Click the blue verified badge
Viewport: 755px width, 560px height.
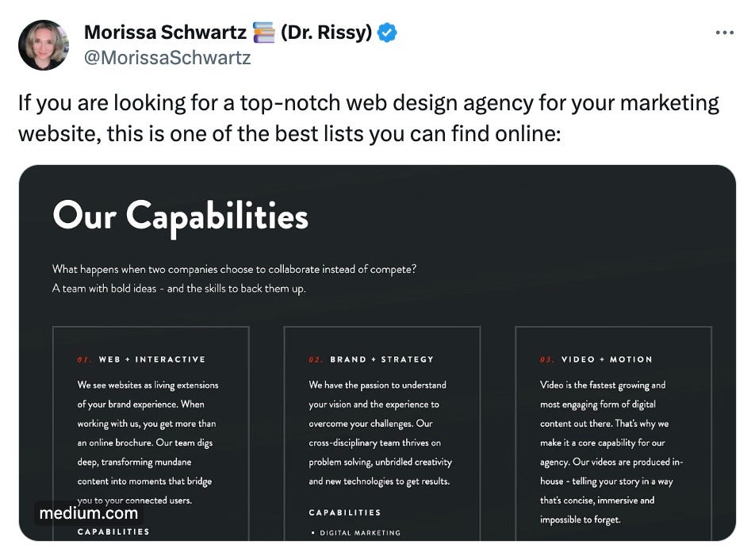(387, 33)
